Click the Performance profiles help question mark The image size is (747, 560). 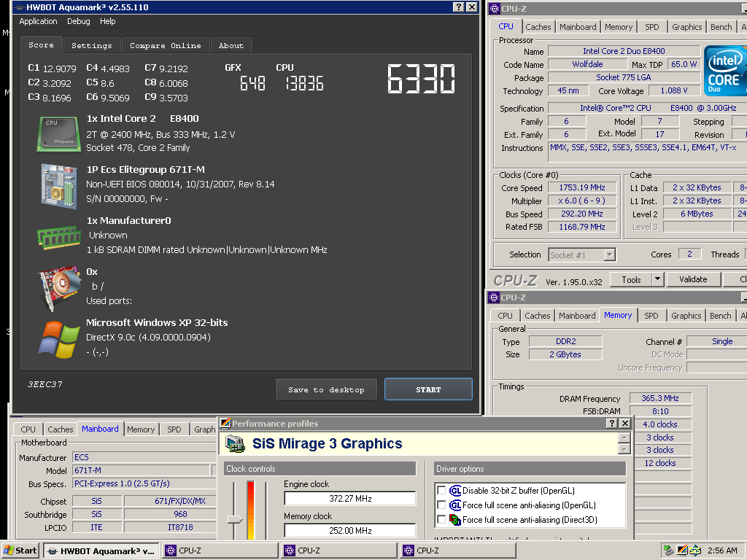click(612, 423)
